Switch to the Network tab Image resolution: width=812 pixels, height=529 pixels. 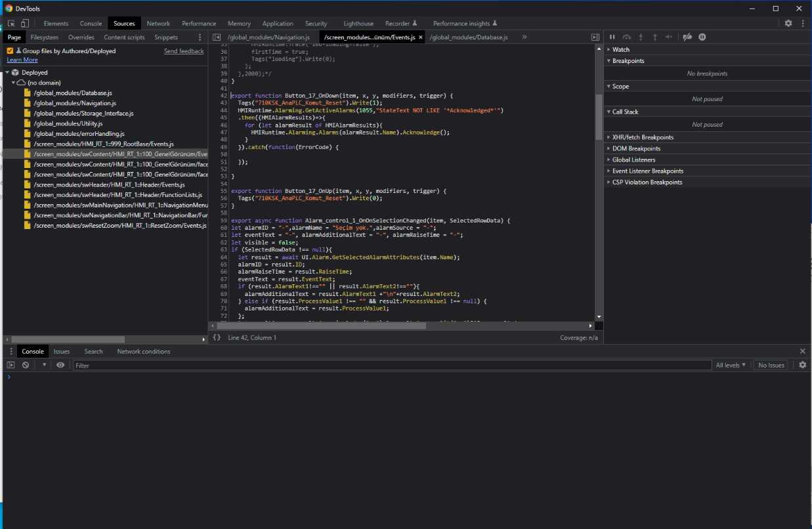(158, 24)
